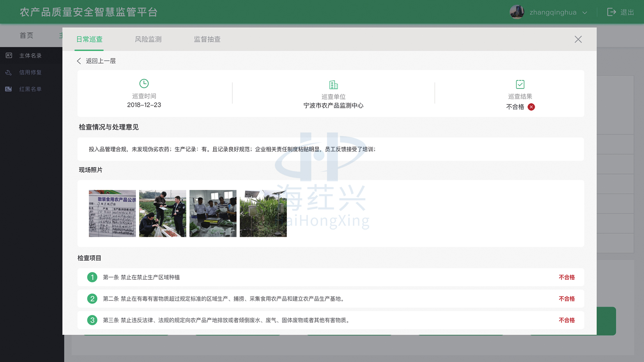This screenshot has width=644, height=362.
Task: Click the inspection time clock icon
Action: click(x=144, y=83)
